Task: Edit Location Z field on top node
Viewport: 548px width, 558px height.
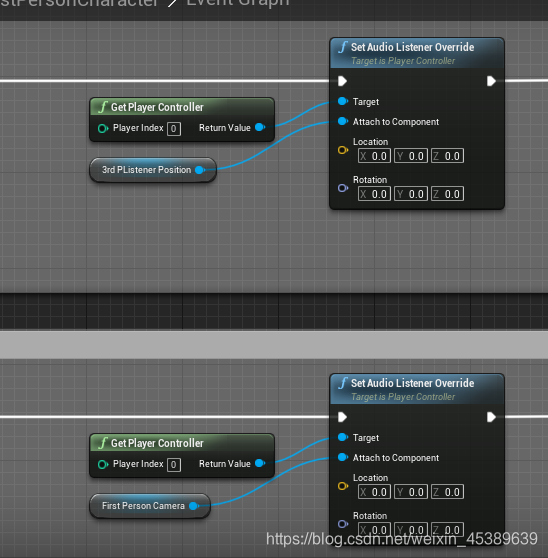Action: (448, 156)
